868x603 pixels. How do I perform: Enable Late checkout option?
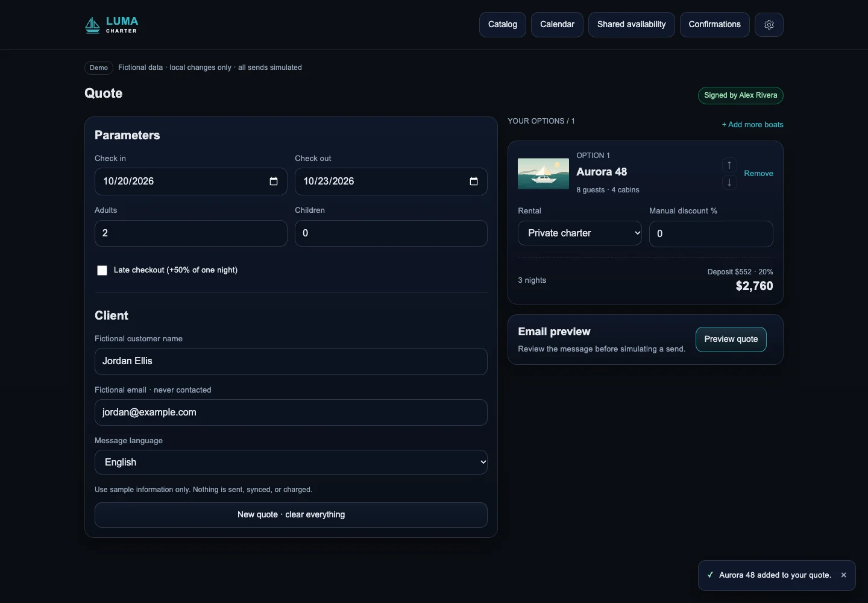point(102,271)
